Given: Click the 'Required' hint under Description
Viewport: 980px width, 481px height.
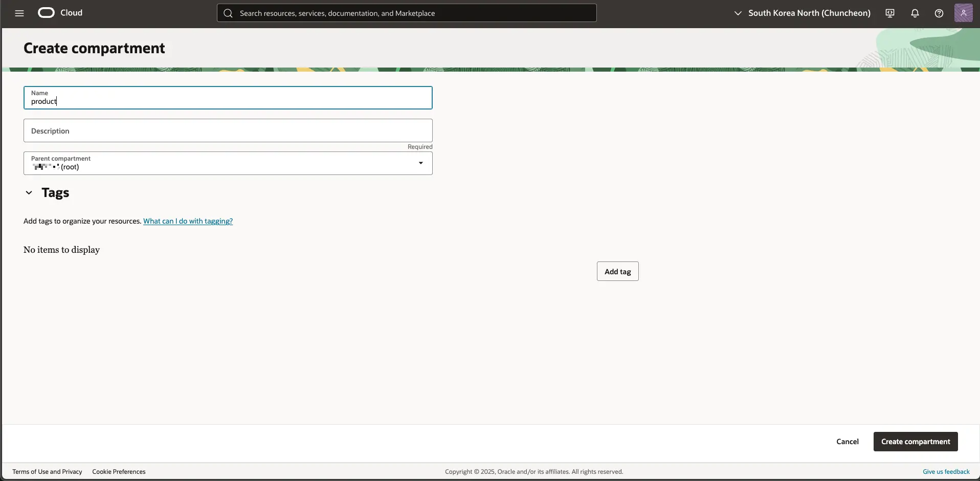Looking at the screenshot, I should click(420, 147).
